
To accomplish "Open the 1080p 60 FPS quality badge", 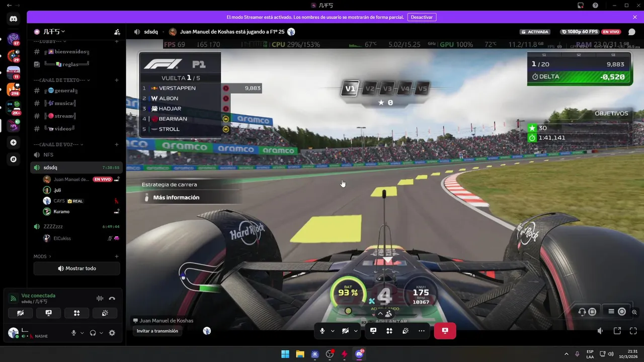I will coord(580,32).
